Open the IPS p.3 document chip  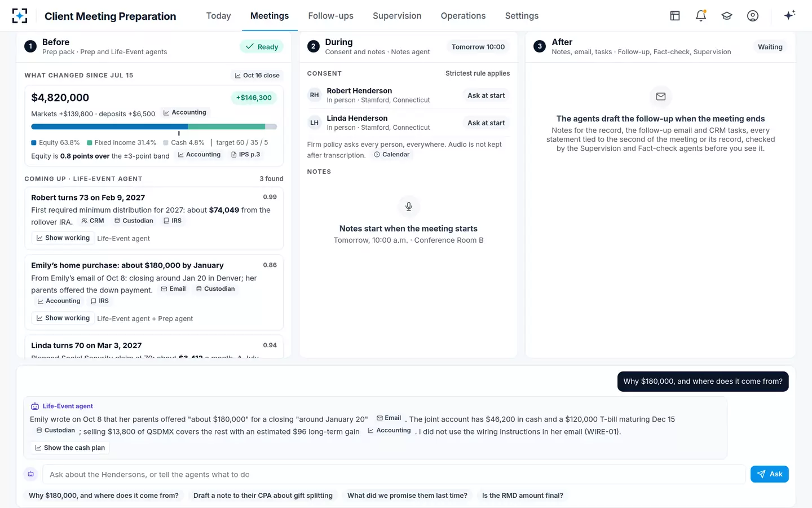pyautogui.click(x=246, y=155)
